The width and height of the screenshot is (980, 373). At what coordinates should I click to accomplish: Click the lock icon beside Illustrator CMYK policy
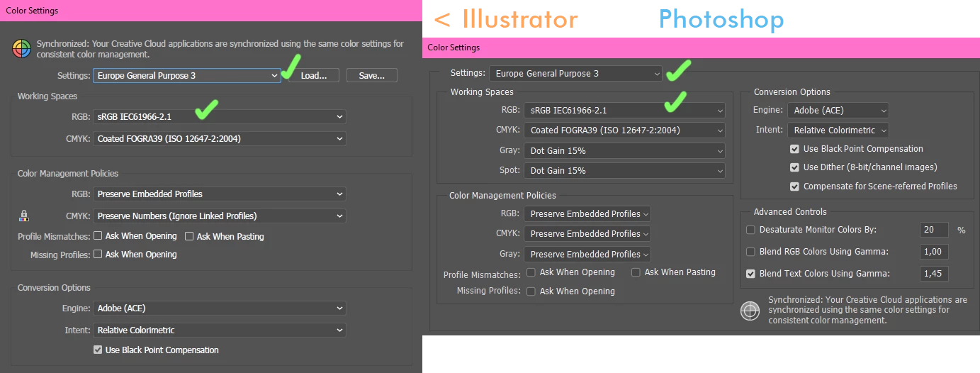(24, 216)
